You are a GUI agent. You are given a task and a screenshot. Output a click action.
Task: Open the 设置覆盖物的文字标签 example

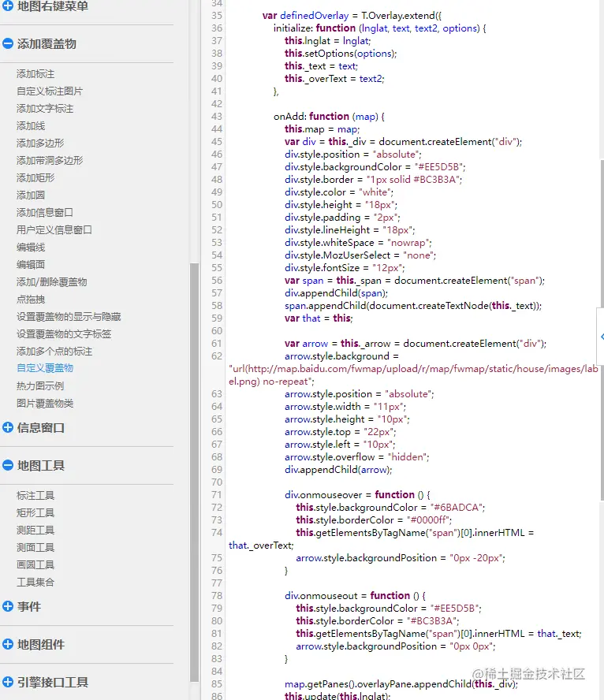click(x=64, y=334)
